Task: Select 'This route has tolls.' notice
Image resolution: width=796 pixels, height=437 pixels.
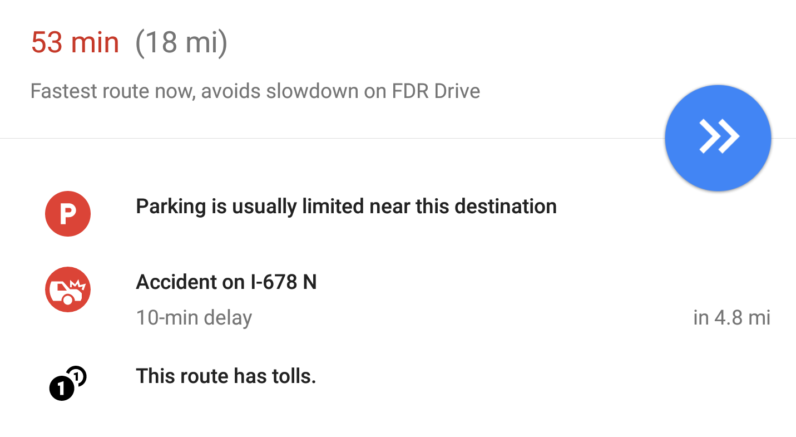Action: [x=225, y=377]
